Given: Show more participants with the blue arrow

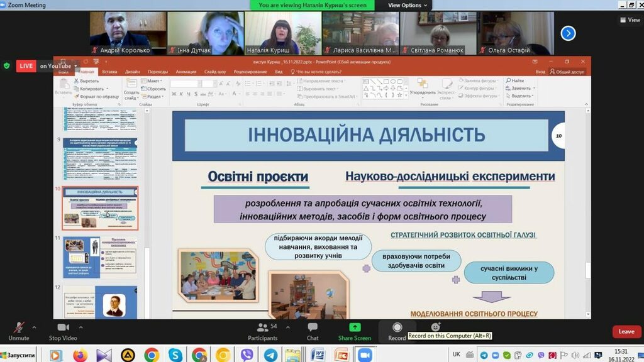Looking at the screenshot, I should [568, 33].
